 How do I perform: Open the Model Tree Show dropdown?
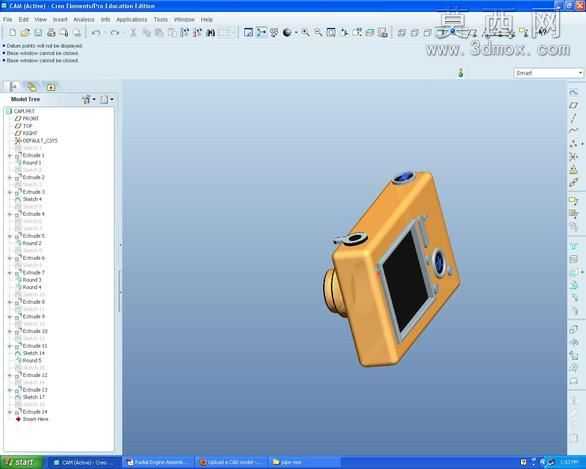(89, 99)
